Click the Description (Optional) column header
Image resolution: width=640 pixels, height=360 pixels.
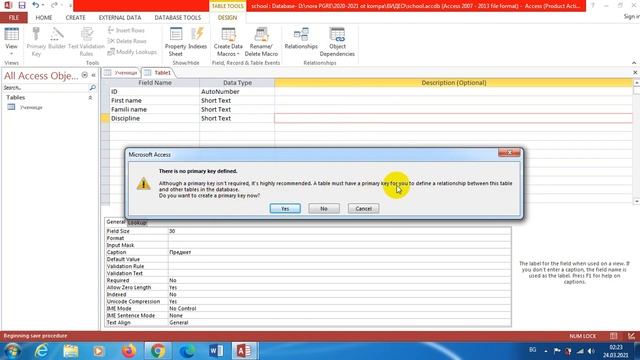coord(453,83)
